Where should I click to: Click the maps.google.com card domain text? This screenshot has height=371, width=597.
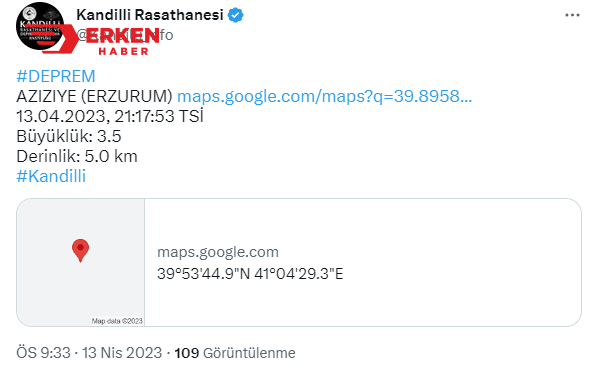pyautogui.click(x=218, y=252)
